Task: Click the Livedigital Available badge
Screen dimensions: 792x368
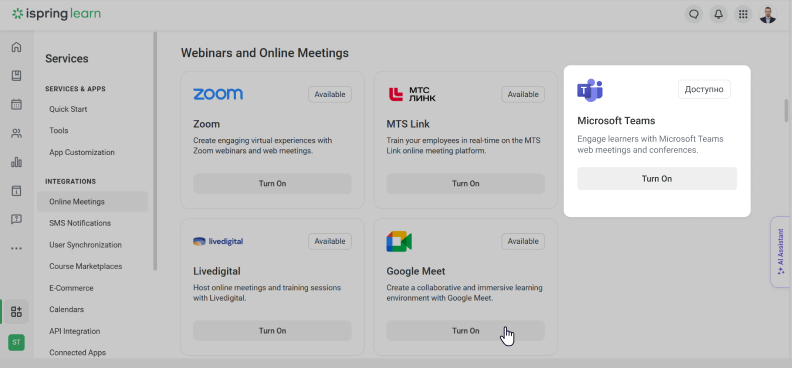Action: 330,241
